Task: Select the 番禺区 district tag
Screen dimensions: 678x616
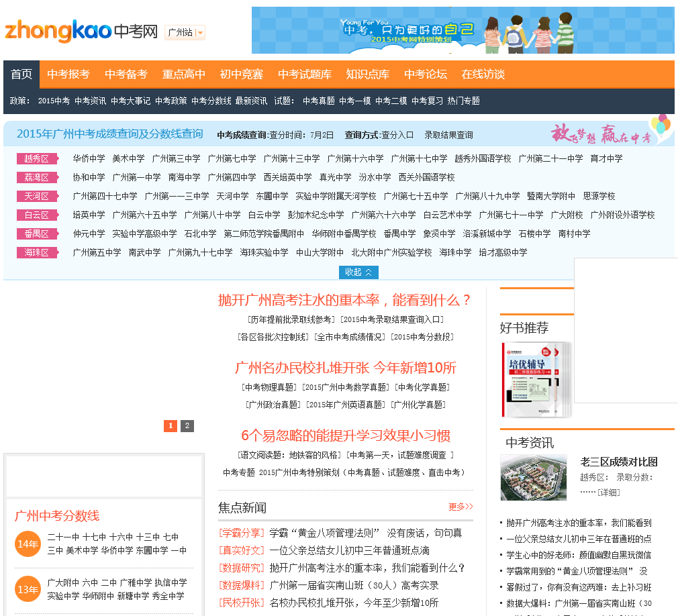Action: [37, 234]
